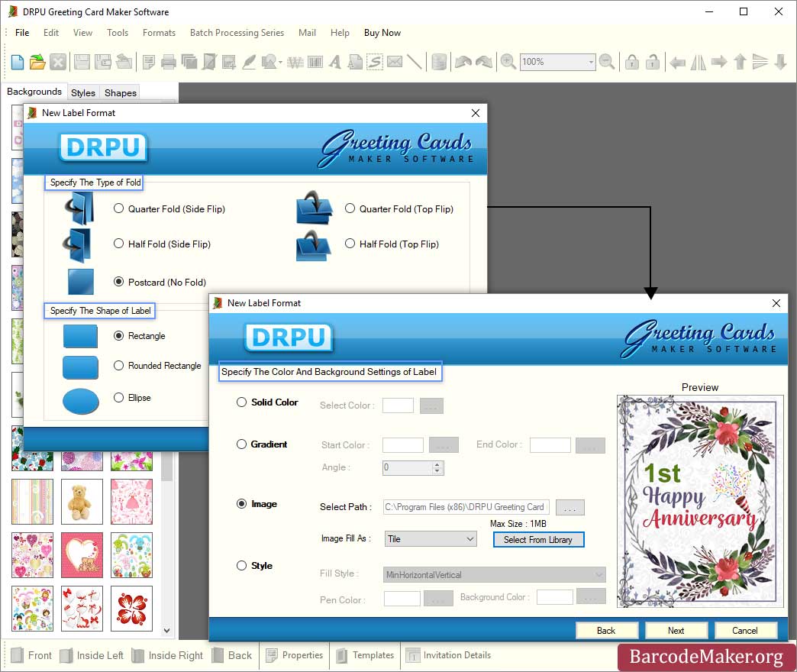
Task: Choose the Gradient background option
Action: pyautogui.click(x=241, y=444)
